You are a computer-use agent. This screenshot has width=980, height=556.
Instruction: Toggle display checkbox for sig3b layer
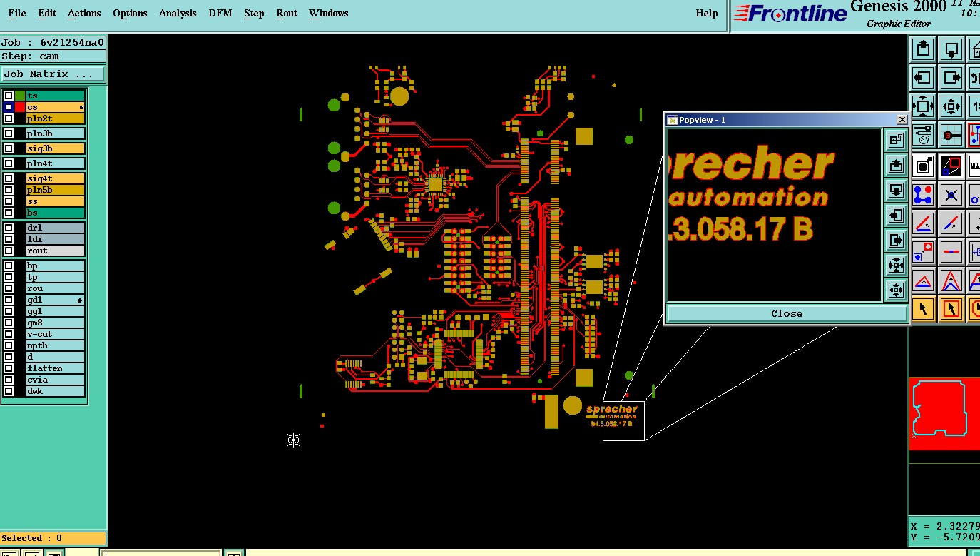[9, 148]
